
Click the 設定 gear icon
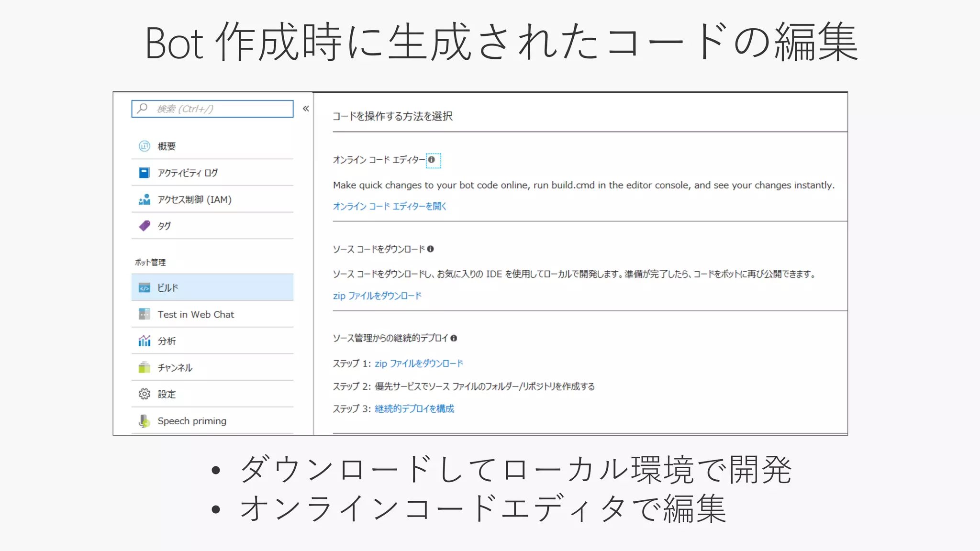point(144,394)
